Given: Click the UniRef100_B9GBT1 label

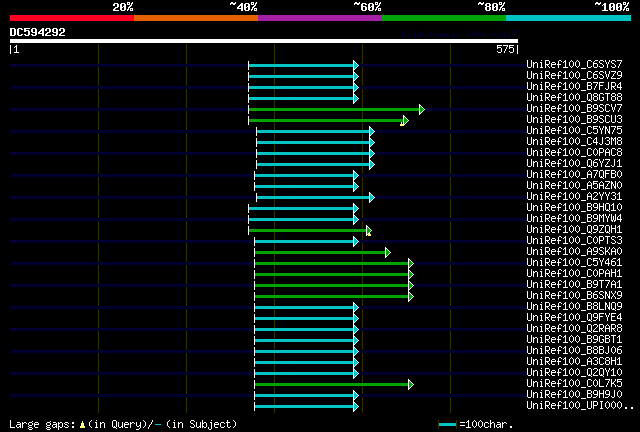Looking at the screenshot, I should tap(574, 340).
